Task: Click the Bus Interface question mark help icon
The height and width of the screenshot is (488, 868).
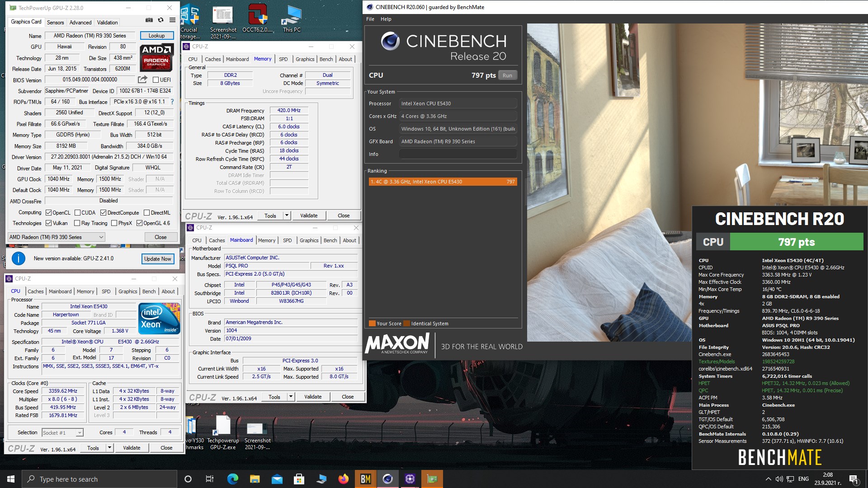Action: tap(172, 102)
